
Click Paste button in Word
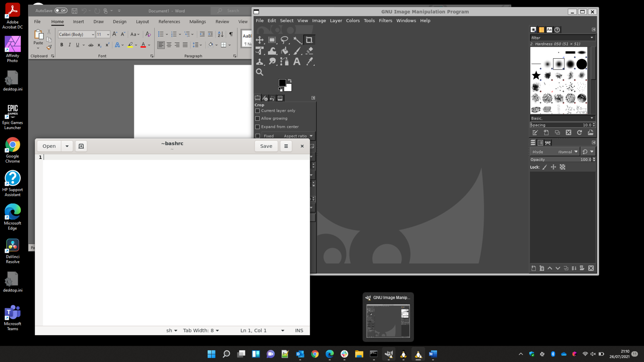coord(38,39)
